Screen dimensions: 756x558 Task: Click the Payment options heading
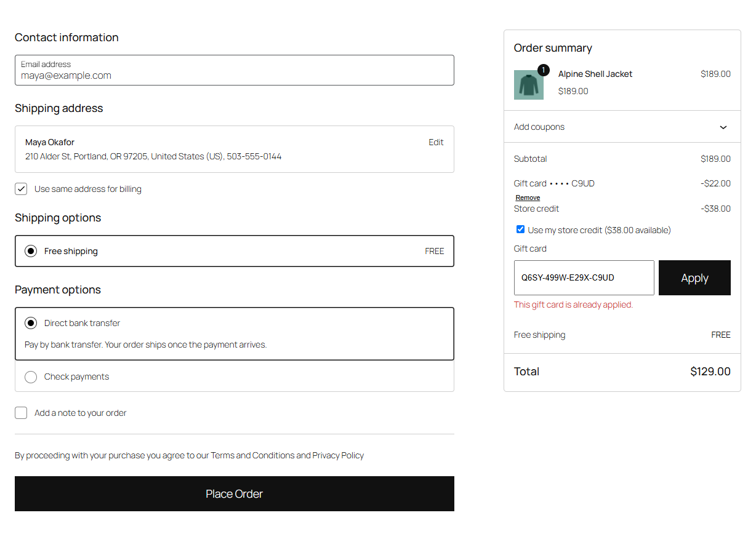pyautogui.click(x=58, y=290)
